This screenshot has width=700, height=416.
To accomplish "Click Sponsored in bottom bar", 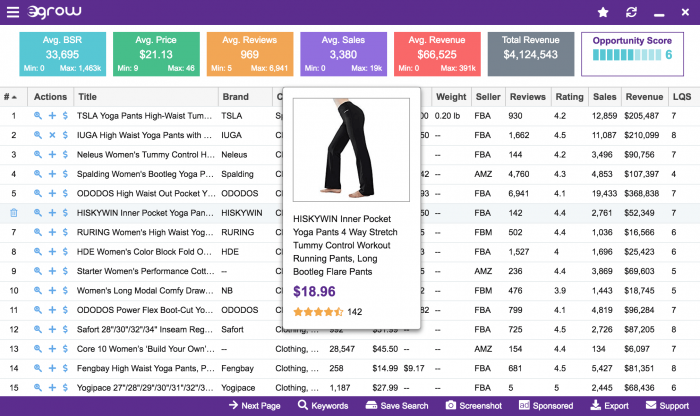I will pyautogui.click(x=546, y=405).
